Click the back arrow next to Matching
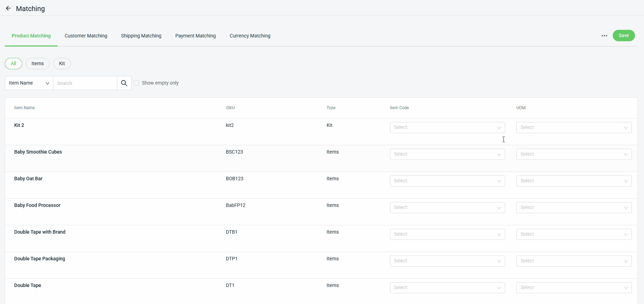Image resolution: width=644 pixels, height=304 pixels. point(8,8)
